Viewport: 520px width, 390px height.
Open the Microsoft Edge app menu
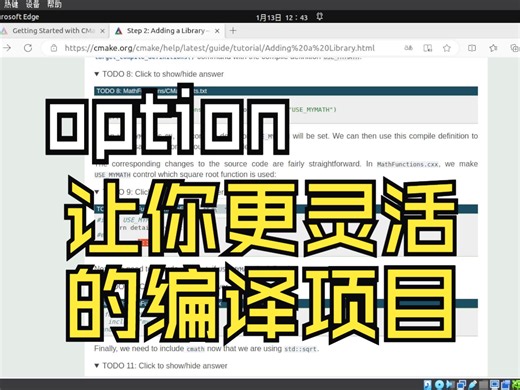coord(19,17)
